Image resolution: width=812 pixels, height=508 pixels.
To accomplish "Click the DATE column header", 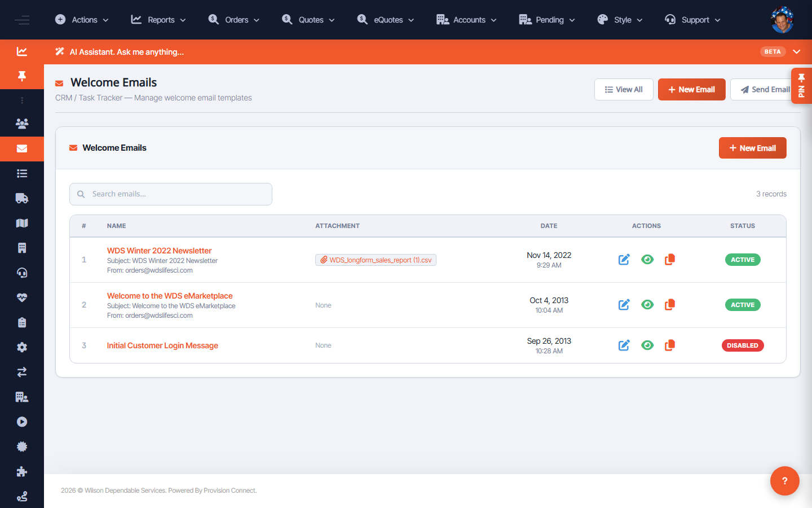I will [x=549, y=226].
